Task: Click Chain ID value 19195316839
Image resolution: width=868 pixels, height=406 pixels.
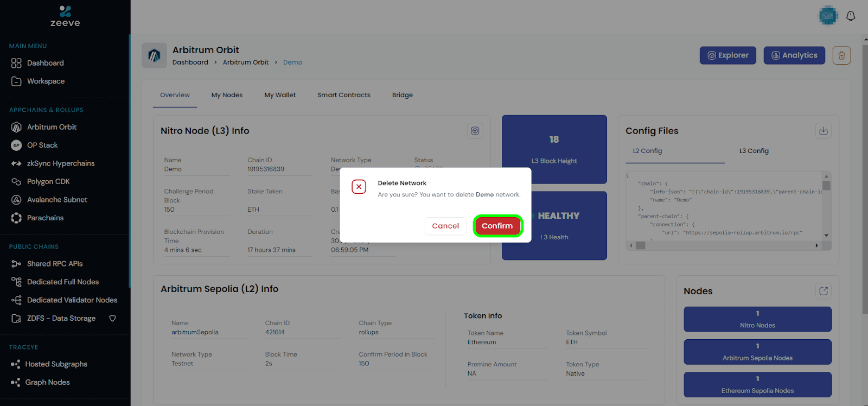Action: pos(266,169)
